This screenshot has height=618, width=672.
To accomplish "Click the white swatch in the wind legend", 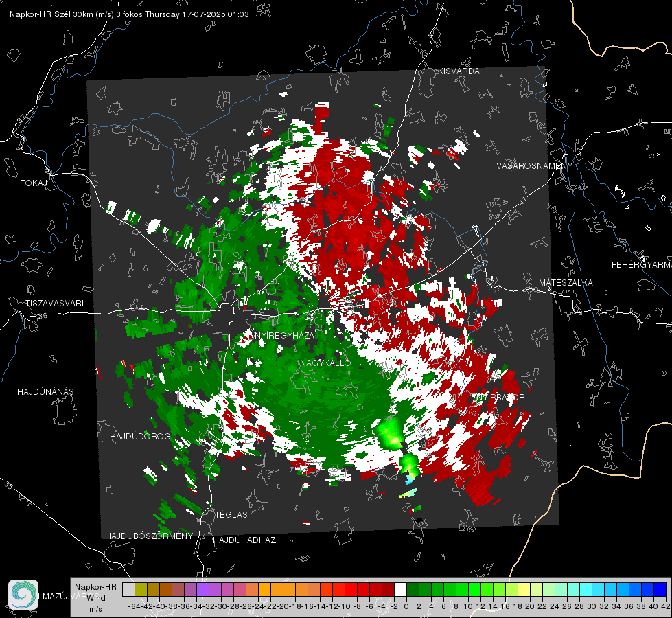I will tap(400, 589).
